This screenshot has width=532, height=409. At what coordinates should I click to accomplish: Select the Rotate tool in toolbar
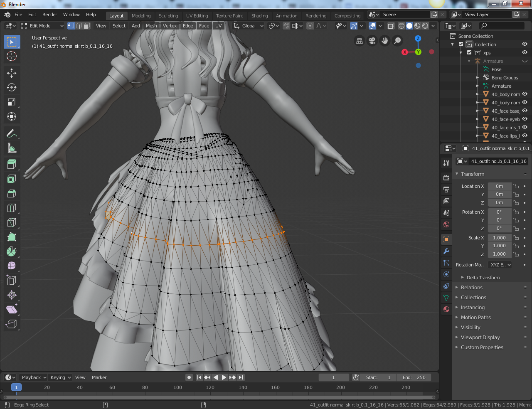12,88
